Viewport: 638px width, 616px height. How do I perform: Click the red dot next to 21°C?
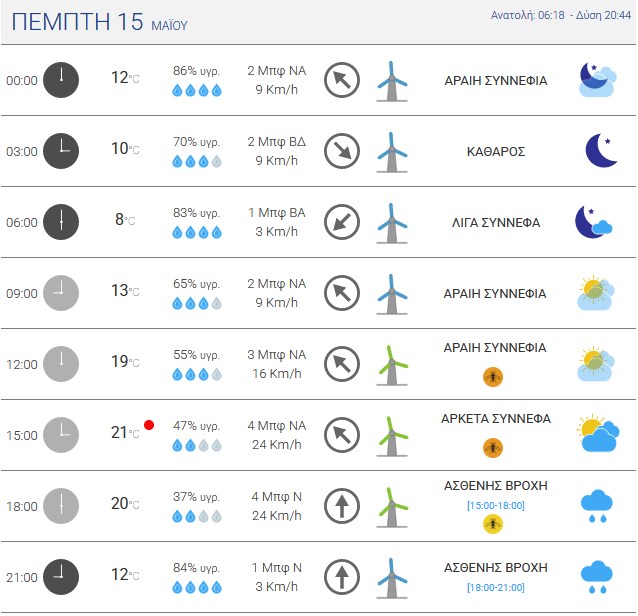point(149,425)
